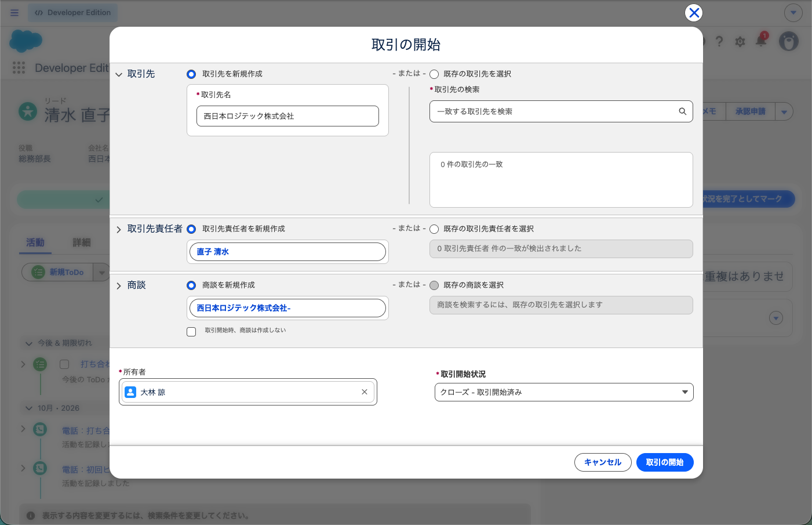
Task: Select 既存の取引先責任者を選択 radio button
Action: (434, 229)
